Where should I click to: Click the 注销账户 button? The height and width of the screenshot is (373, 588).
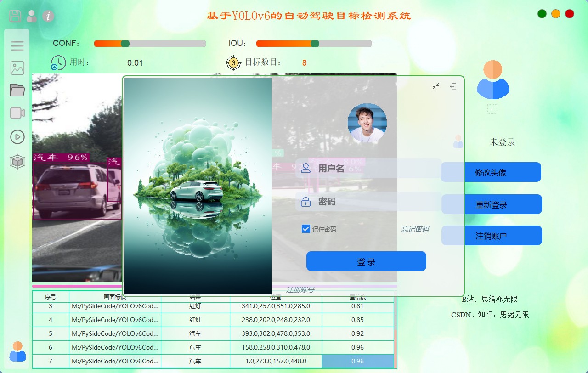point(492,236)
